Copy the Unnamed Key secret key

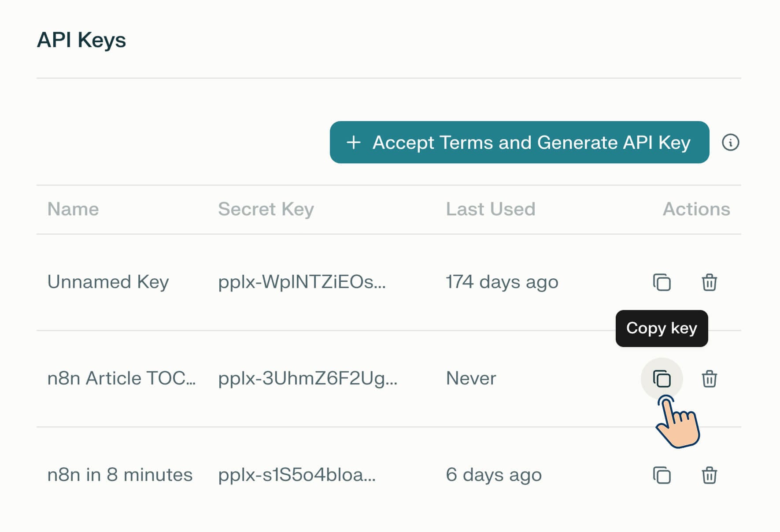(662, 282)
